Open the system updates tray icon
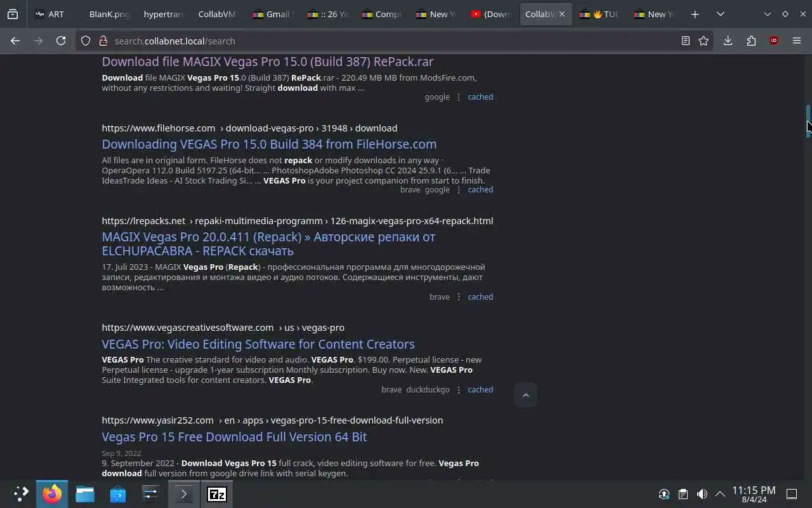 pos(664,494)
